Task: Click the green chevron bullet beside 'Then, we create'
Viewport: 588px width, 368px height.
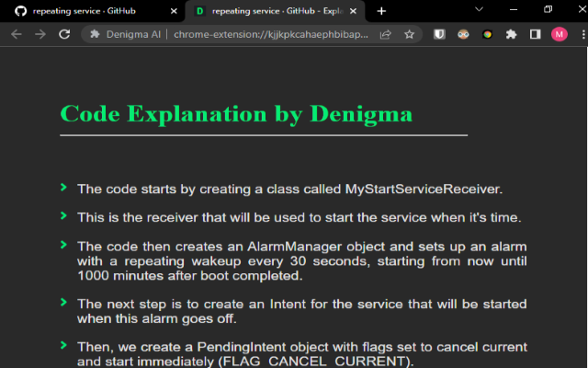Action: pyautogui.click(x=63, y=345)
